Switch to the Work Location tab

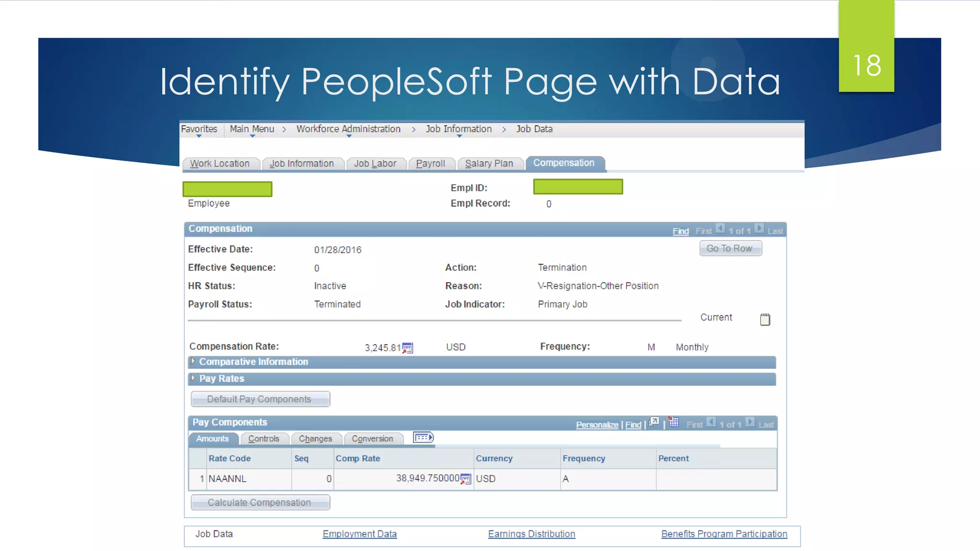click(220, 164)
